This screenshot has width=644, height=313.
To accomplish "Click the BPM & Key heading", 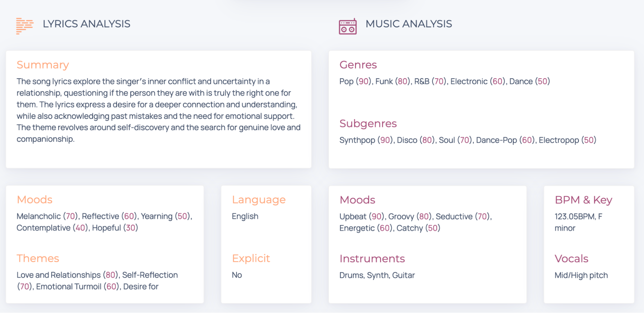I will click(583, 200).
